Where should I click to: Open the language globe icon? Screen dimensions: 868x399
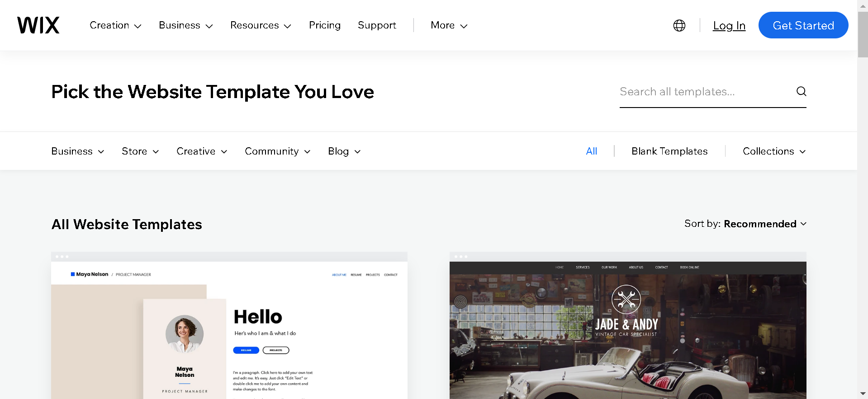(679, 25)
